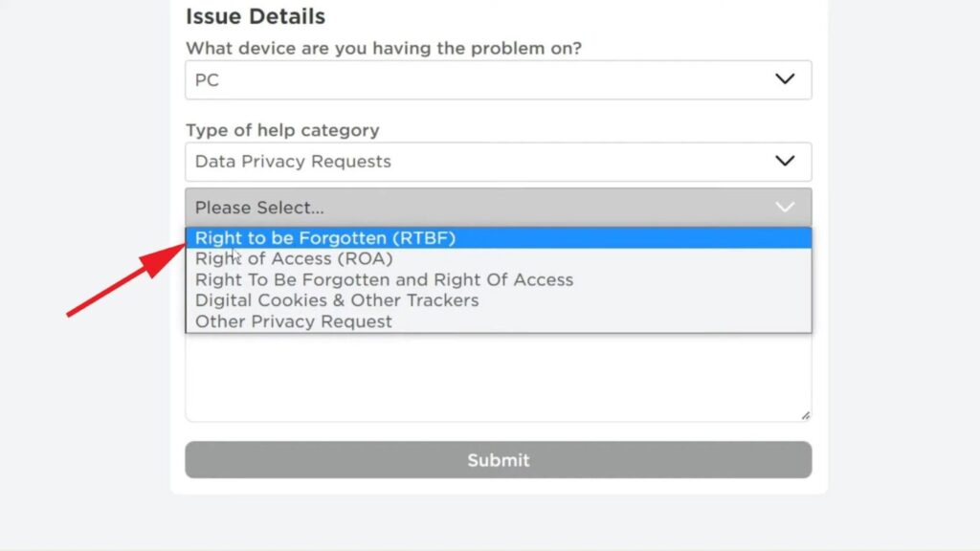
Task: Click the chevron on the PC device dropdown
Action: pos(785,79)
